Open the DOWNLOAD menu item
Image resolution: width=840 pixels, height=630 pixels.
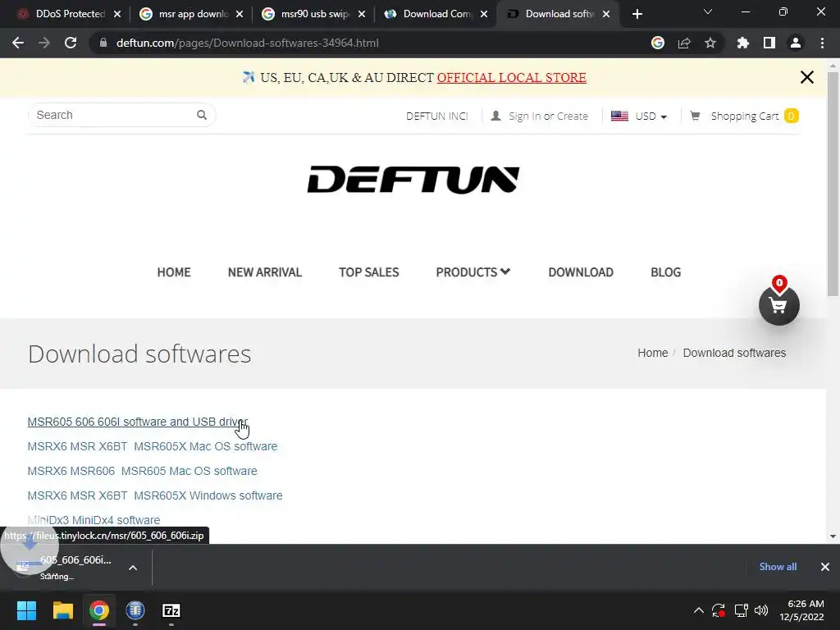581,272
